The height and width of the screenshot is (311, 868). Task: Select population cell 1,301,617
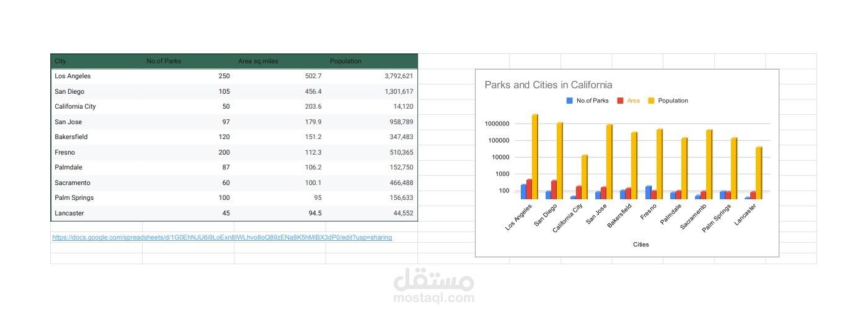tap(399, 91)
